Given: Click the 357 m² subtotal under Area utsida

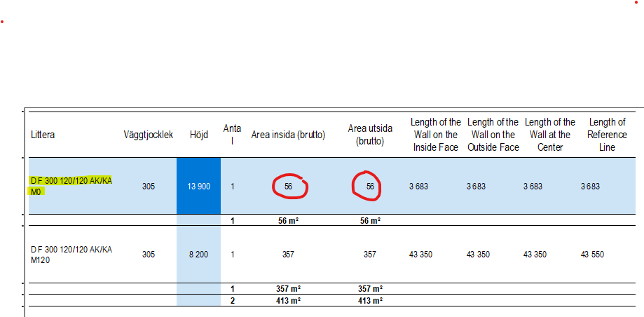Looking at the screenshot, I should tap(370, 288).
